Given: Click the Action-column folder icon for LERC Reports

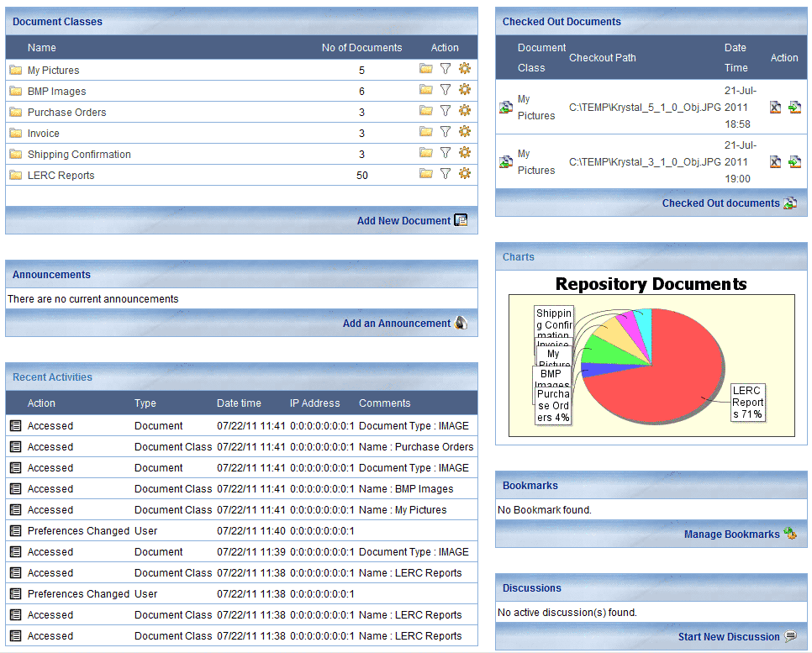Looking at the screenshot, I should pyautogui.click(x=425, y=173).
